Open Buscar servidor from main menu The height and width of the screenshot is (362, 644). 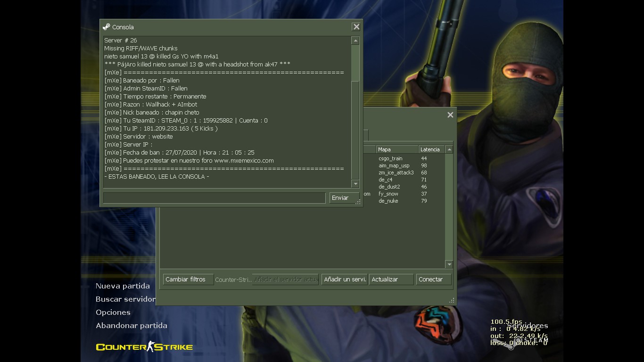click(125, 299)
